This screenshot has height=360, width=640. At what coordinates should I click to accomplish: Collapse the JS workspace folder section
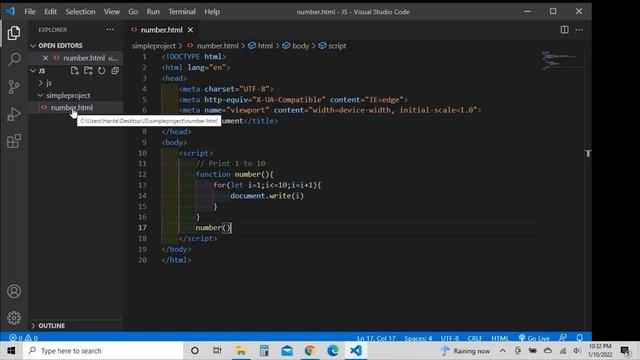[42, 71]
